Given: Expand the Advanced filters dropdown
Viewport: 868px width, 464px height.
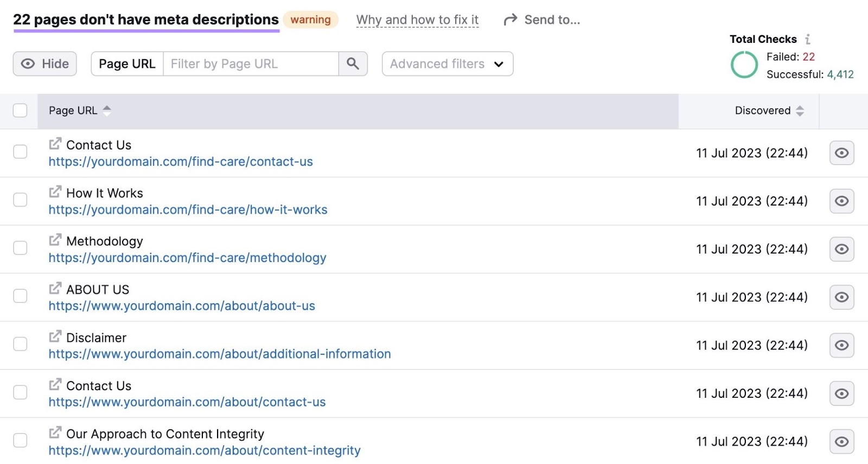Looking at the screenshot, I should (x=447, y=64).
